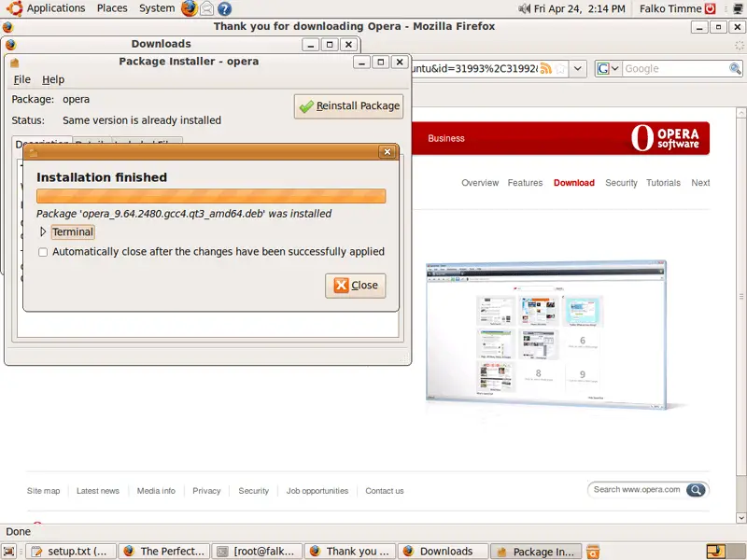Open the search engine chooser dropdown
This screenshot has width=747, height=560.
click(x=615, y=68)
